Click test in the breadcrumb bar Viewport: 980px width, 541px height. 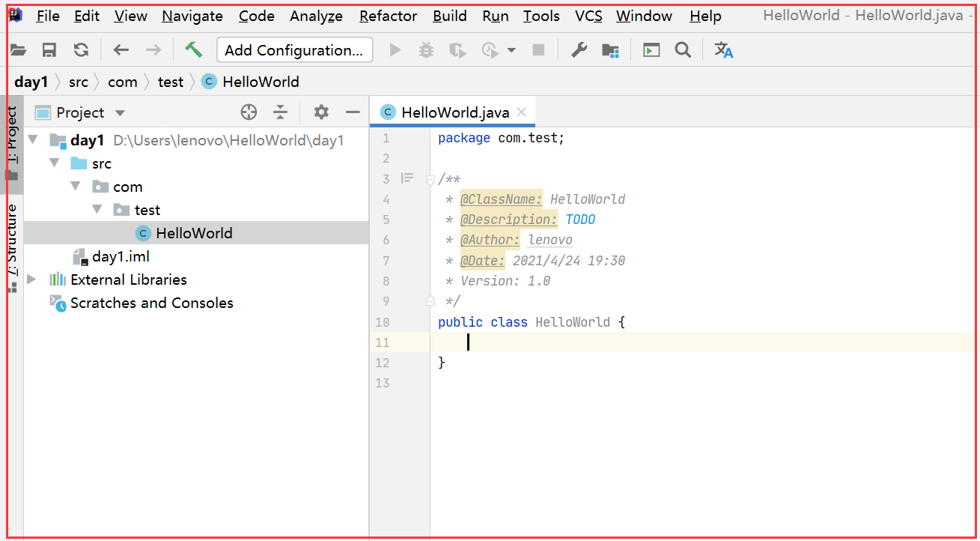pyautogui.click(x=171, y=82)
